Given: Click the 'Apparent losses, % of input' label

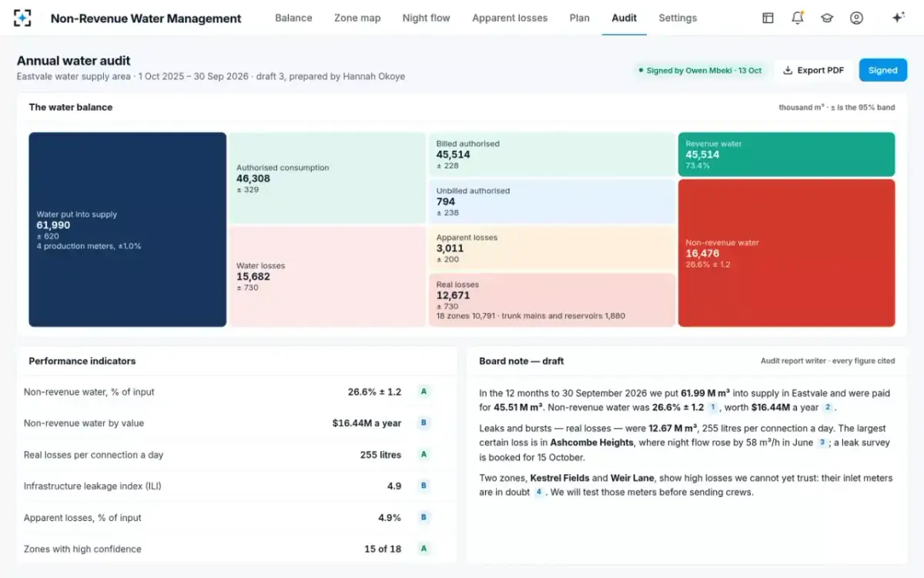Looking at the screenshot, I should click(x=82, y=518).
